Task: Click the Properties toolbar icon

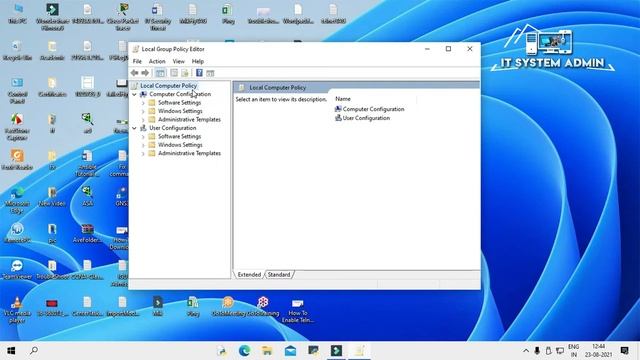Action: point(174,73)
